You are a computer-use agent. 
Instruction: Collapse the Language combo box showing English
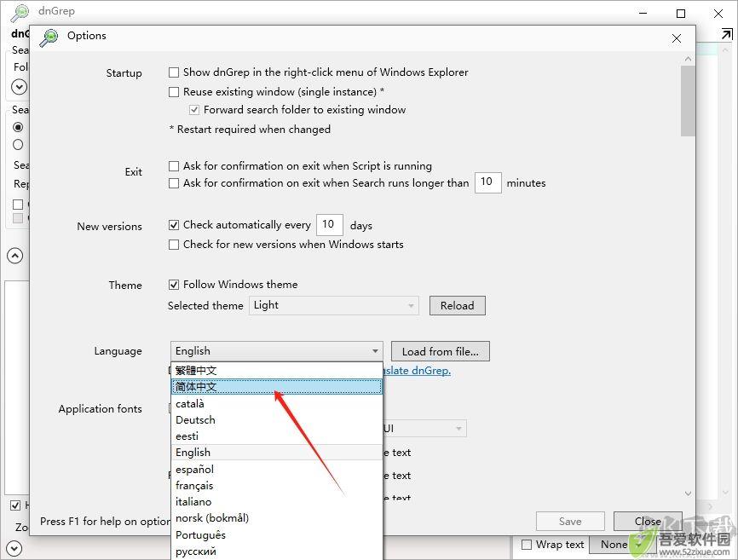(x=277, y=351)
